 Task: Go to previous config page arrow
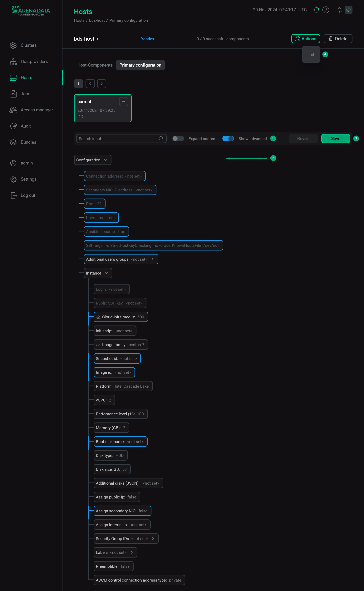90,84
